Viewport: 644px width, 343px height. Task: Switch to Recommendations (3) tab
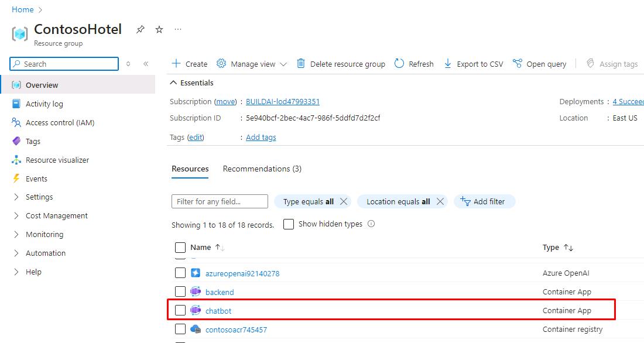262,169
